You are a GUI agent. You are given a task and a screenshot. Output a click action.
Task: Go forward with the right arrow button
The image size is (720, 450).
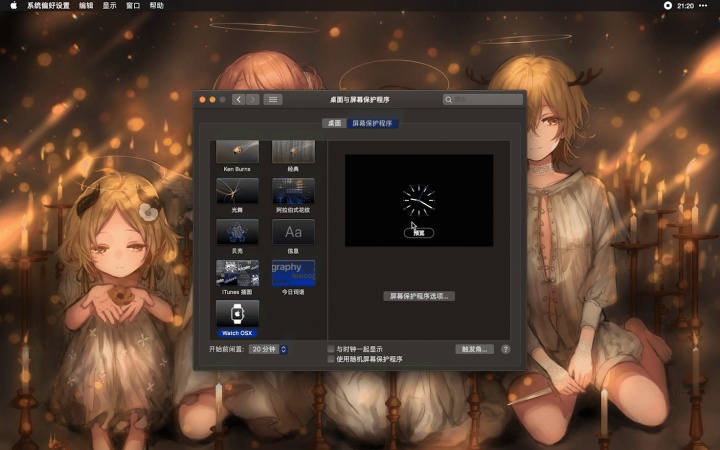point(253,99)
